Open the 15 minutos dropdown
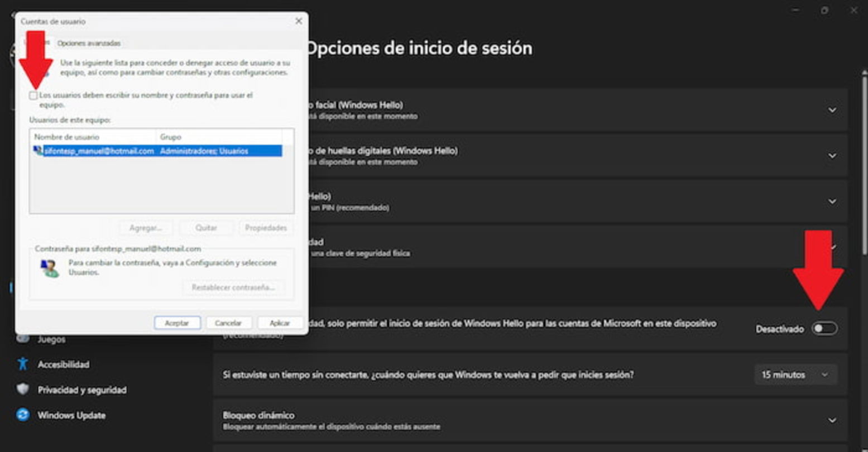This screenshot has height=452, width=868. click(x=796, y=374)
